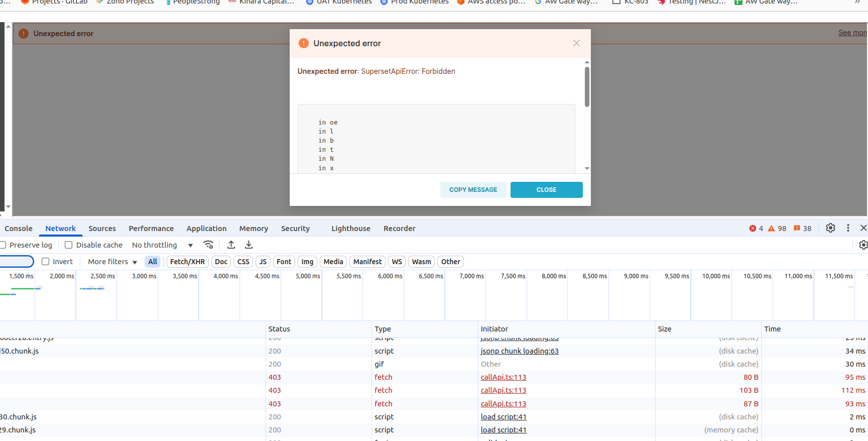Select the Fetch/XHR filter
Screen dimensions: 868x441
pos(187,262)
